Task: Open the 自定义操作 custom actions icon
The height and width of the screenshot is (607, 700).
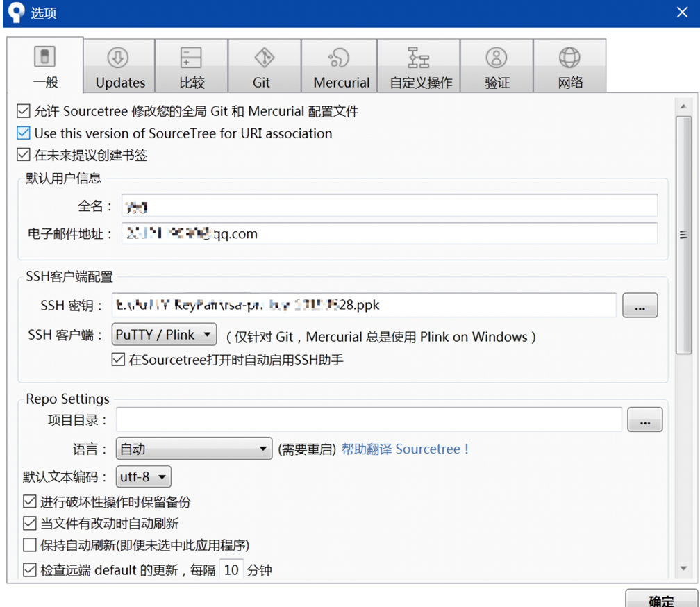Action: (x=418, y=58)
